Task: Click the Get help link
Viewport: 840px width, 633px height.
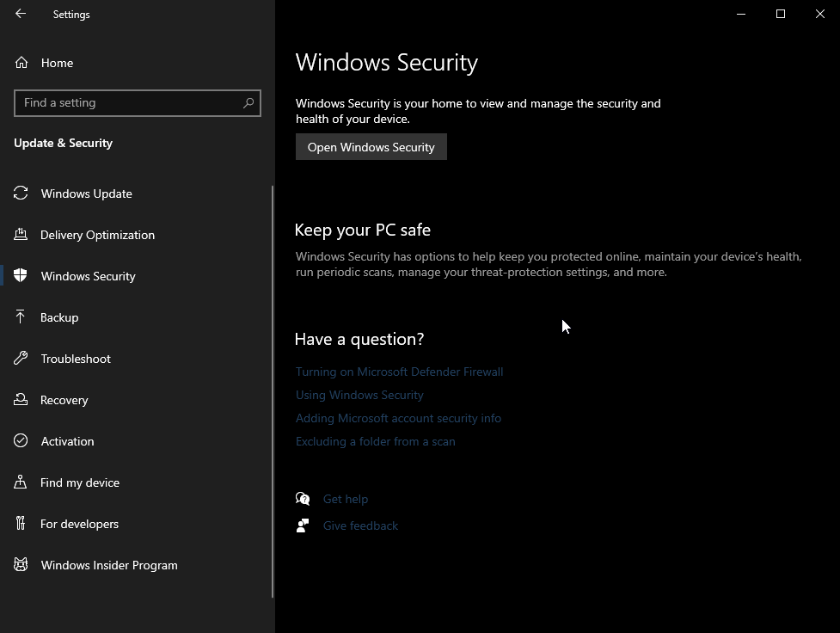Action: [345, 499]
